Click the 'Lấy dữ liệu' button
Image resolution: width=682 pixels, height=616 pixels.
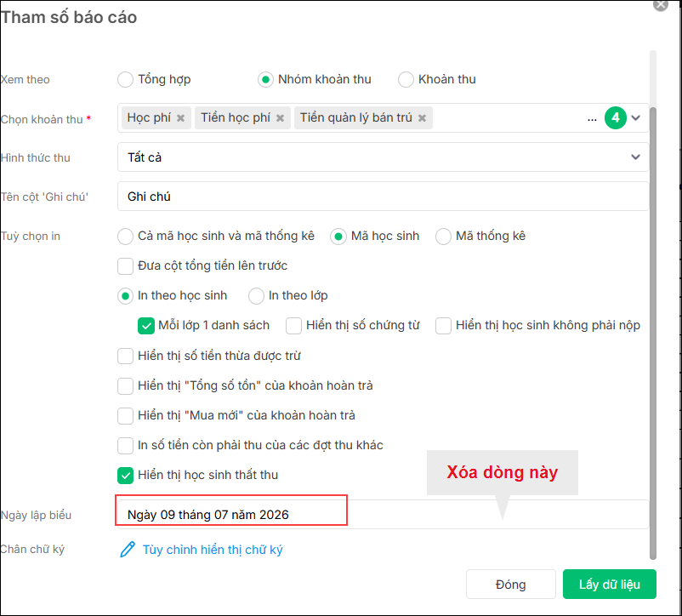click(610, 585)
